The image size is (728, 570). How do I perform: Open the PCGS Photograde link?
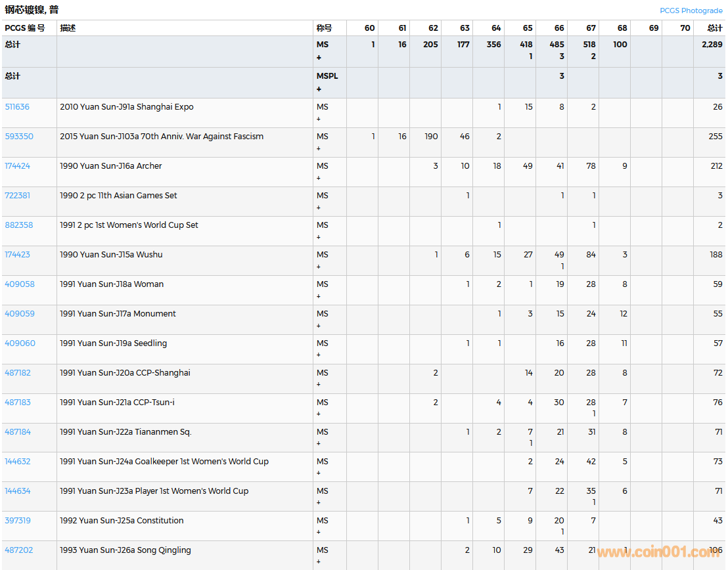click(691, 11)
